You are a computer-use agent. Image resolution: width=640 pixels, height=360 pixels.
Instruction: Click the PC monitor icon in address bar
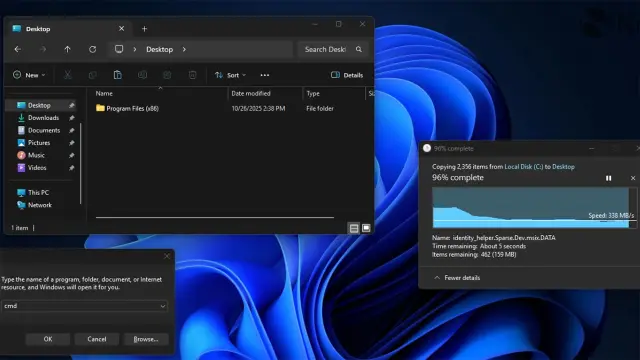[x=119, y=49]
